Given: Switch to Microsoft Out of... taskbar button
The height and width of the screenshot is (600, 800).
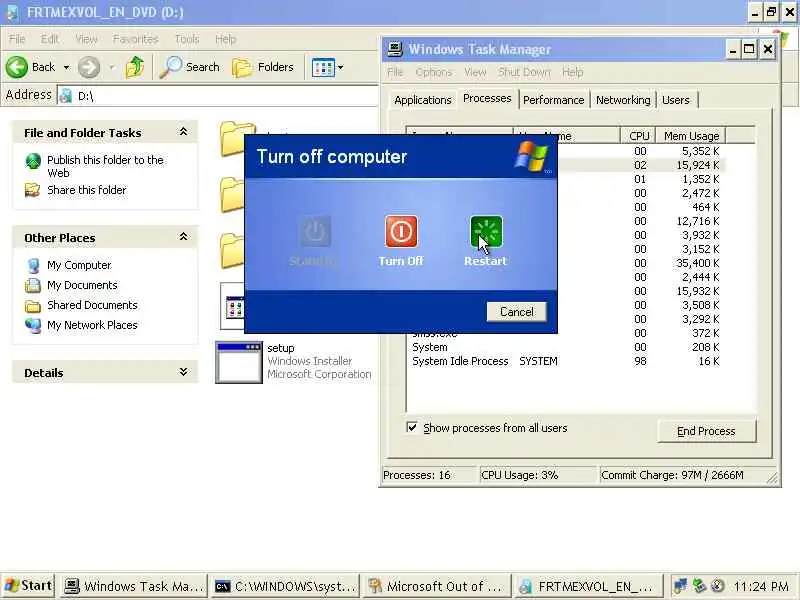Looking at the screenshot, I should 436,586.
